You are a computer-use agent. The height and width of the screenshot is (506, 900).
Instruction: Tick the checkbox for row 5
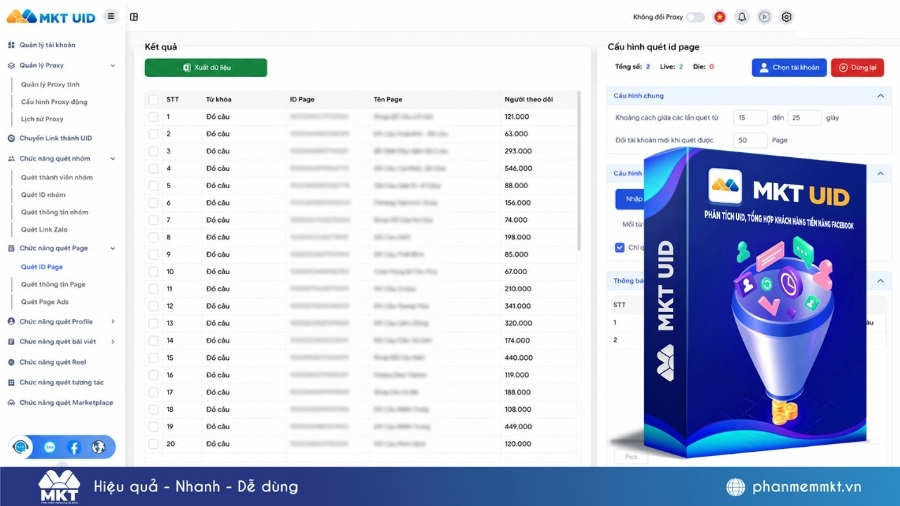[x=153, y=186]
